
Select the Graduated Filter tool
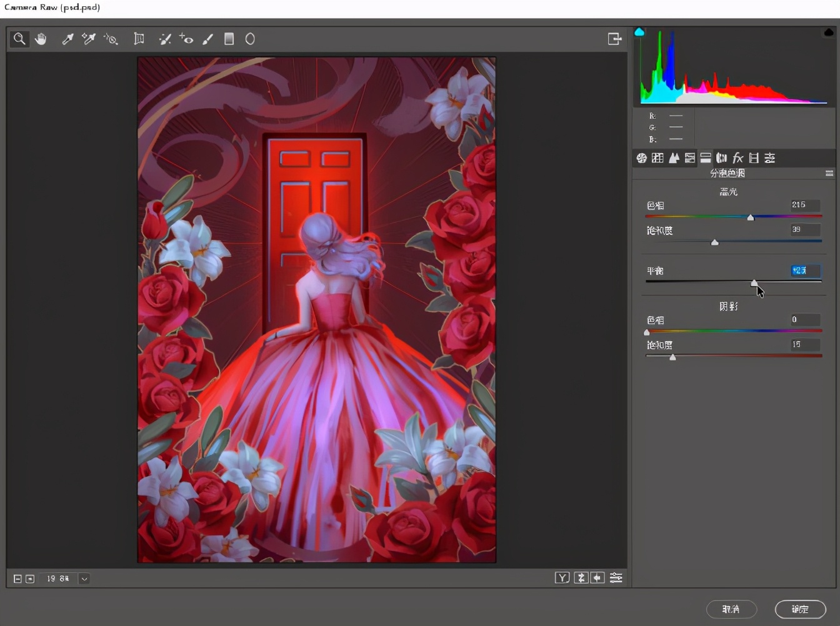click(x=229, y=39)
